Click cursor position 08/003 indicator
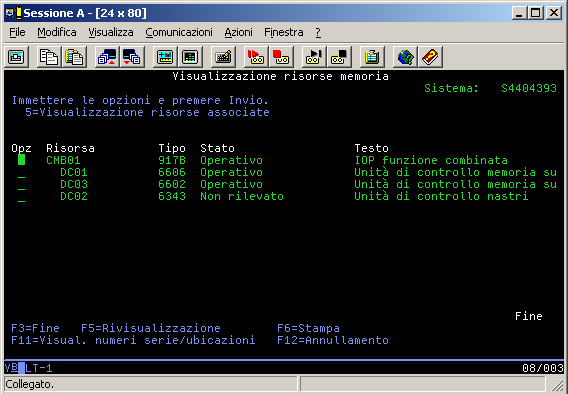568x394 pixels. 543,368
